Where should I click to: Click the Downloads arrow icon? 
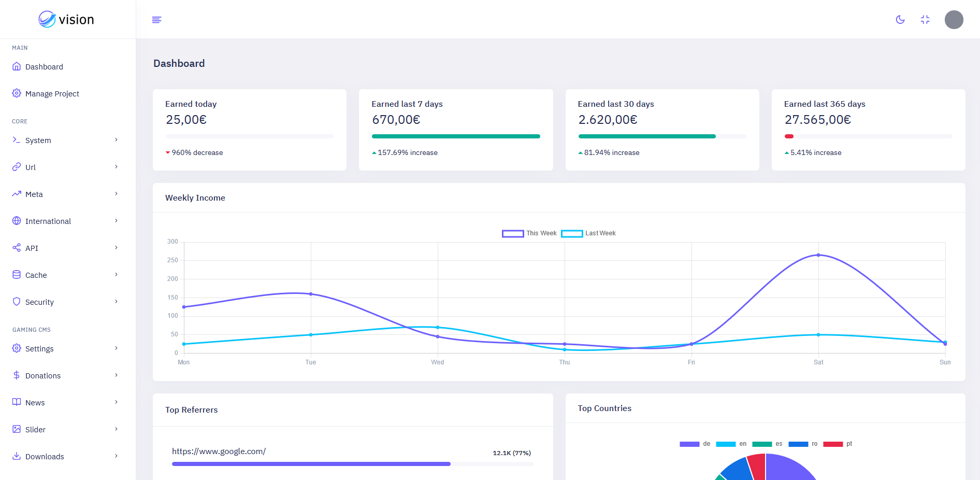17,456
